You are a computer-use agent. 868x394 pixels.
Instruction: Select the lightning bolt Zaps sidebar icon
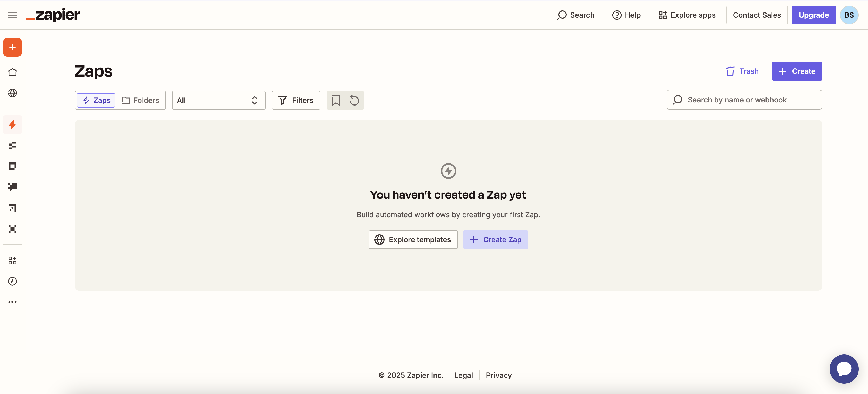[12, 125]
